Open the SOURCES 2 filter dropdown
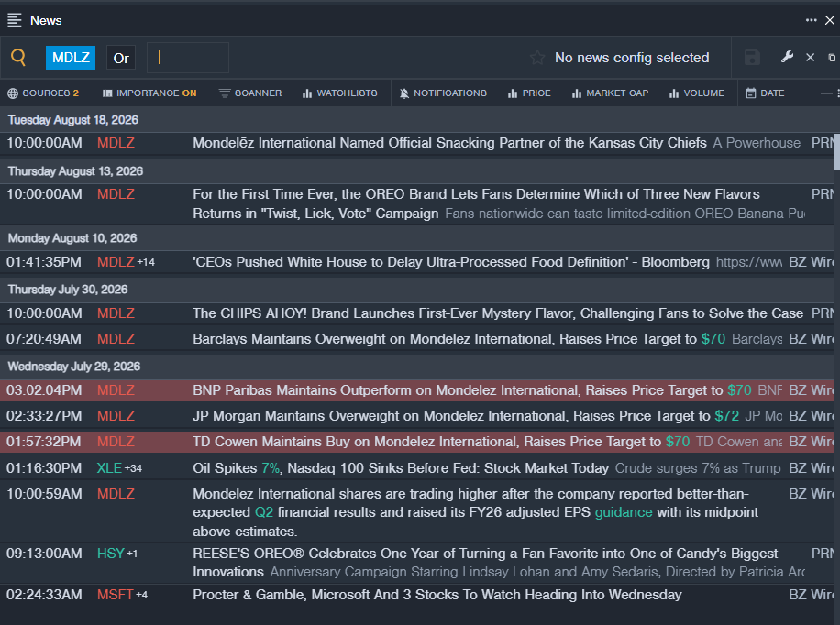The image size is (840, 625). (x=43, y=93)
